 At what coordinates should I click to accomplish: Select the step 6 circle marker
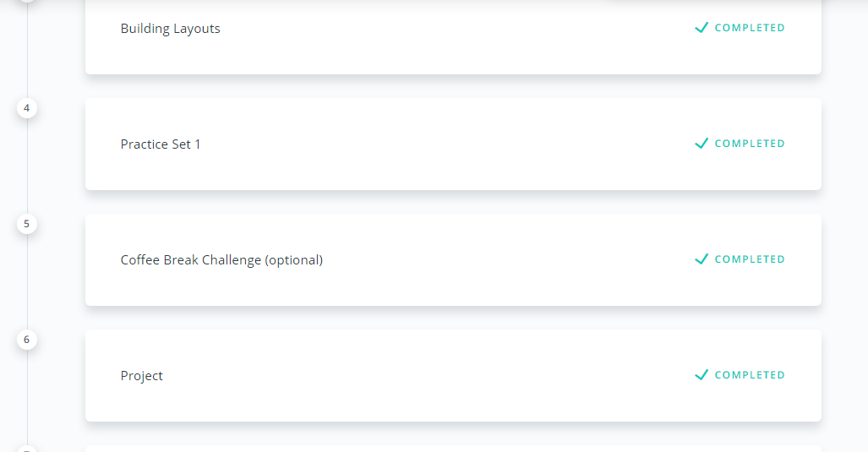coord(27,340)
